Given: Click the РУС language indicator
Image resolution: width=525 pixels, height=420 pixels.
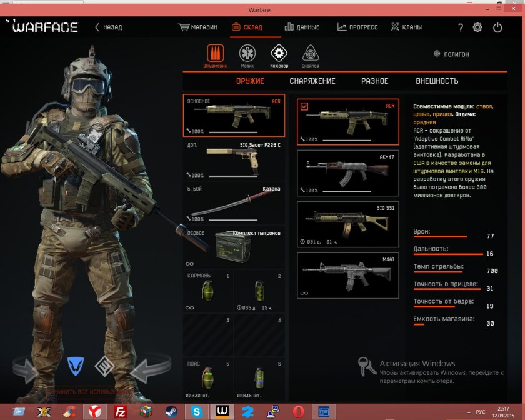Looking at the screenshot, I should (481, 412).
